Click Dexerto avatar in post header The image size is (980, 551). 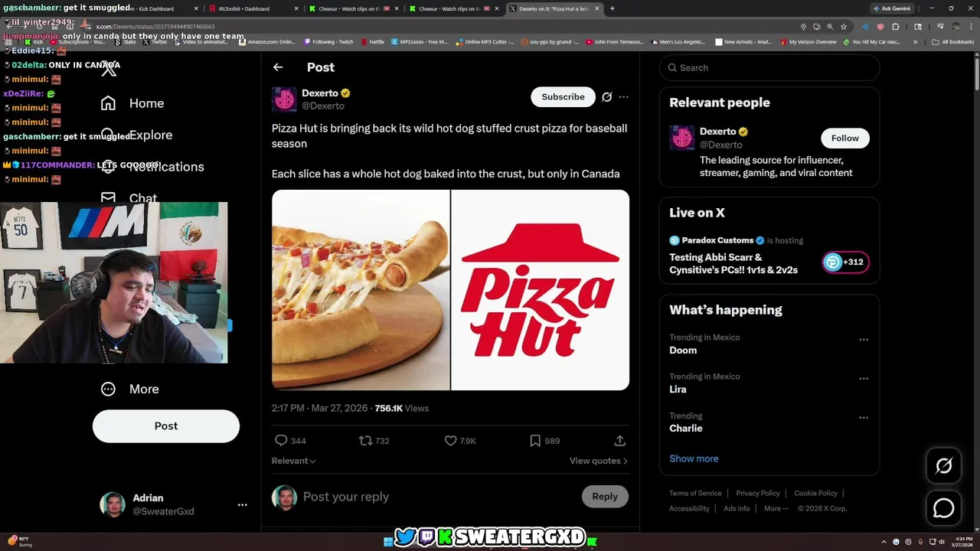click(284, 99)
